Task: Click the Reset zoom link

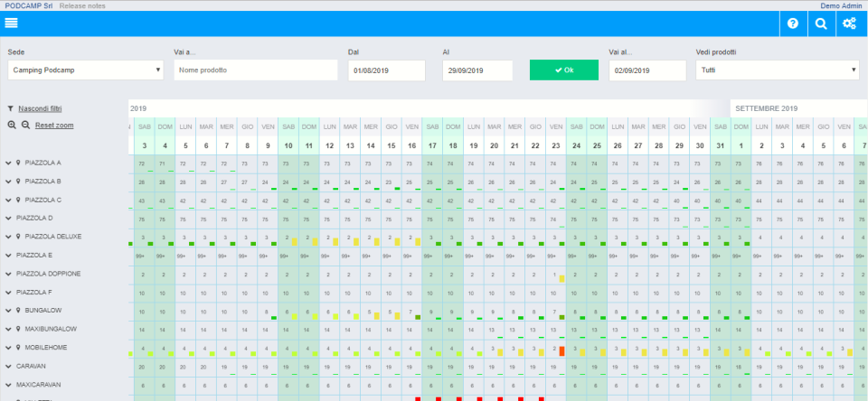Action: (x=54, y=125)
